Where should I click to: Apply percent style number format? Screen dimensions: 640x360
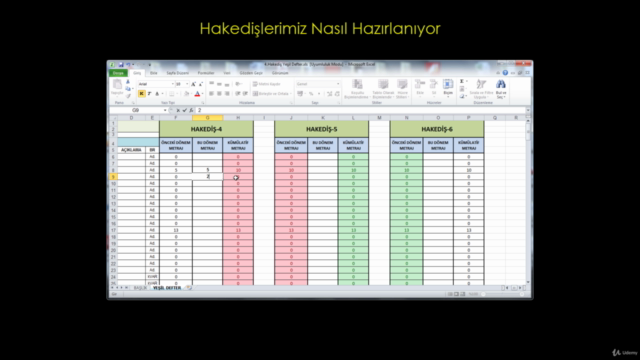point(311,94)
